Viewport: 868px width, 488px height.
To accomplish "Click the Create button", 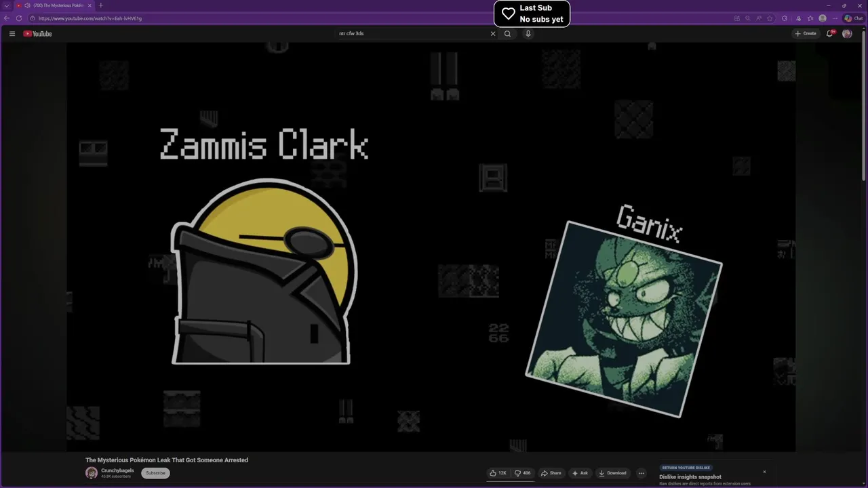I will (x=806, y=33).
